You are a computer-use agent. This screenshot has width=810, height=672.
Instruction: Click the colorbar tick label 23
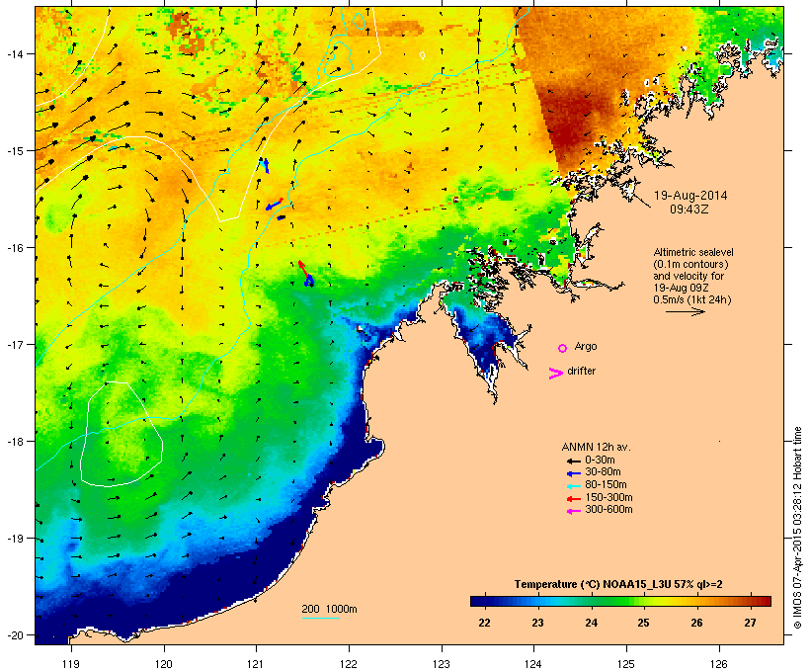pos(537,623)
